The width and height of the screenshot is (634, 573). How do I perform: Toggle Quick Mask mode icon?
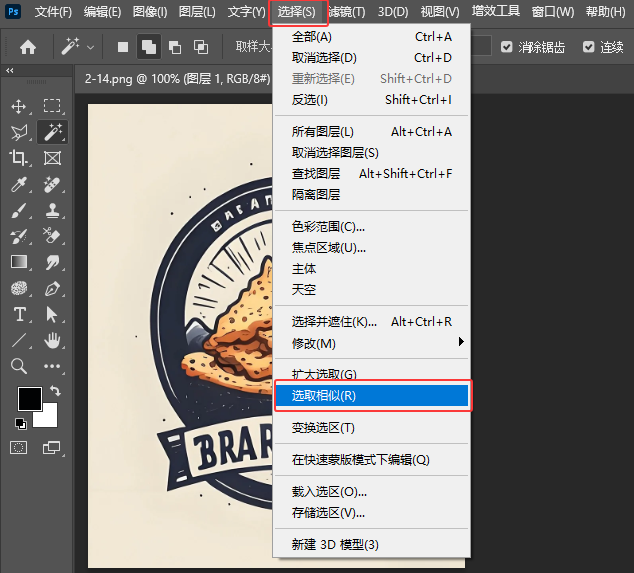(18, 448)
